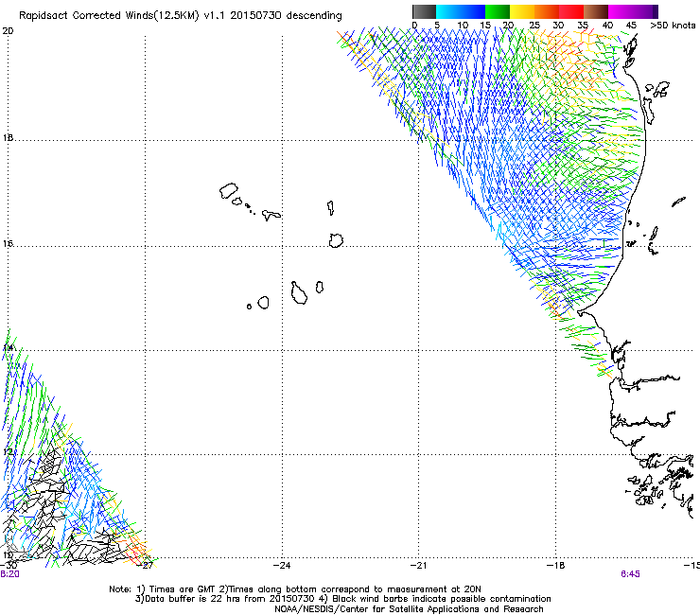
Task: Click the '10' label under the color bar
Action: (463, 25)
